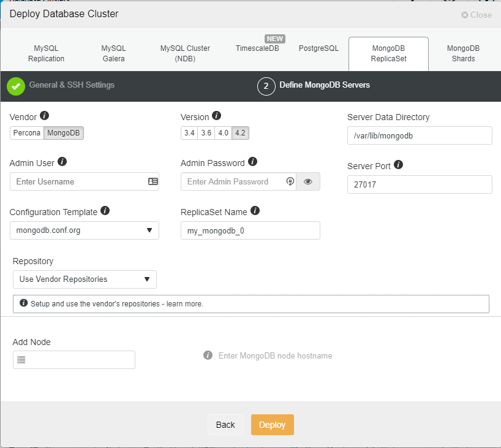Viewport: 501px width, 448px height.
Task: Click the info icon next to Vendor
Action: pos(45,116)
